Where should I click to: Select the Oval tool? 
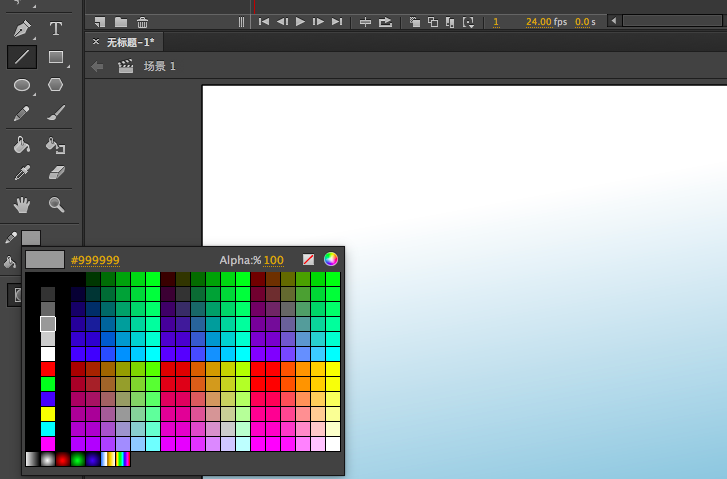click(22, 85)
